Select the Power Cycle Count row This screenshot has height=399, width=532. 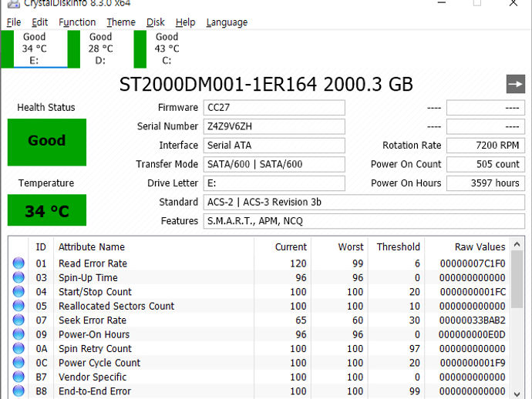pyautogui.click(x=260, y=363)
